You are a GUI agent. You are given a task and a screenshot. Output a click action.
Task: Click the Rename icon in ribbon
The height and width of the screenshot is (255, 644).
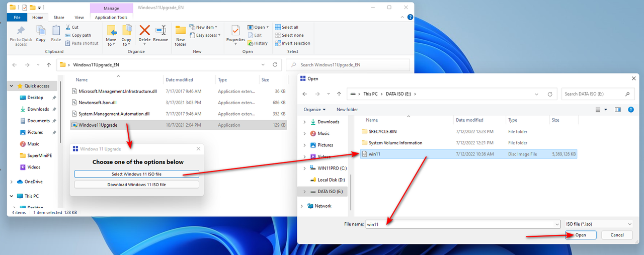[x=160, y=30]
